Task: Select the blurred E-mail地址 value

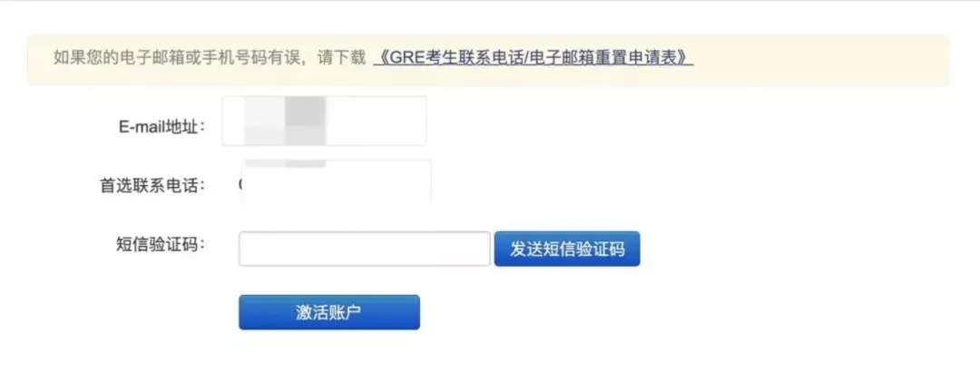Action: (x=324, y=121)
